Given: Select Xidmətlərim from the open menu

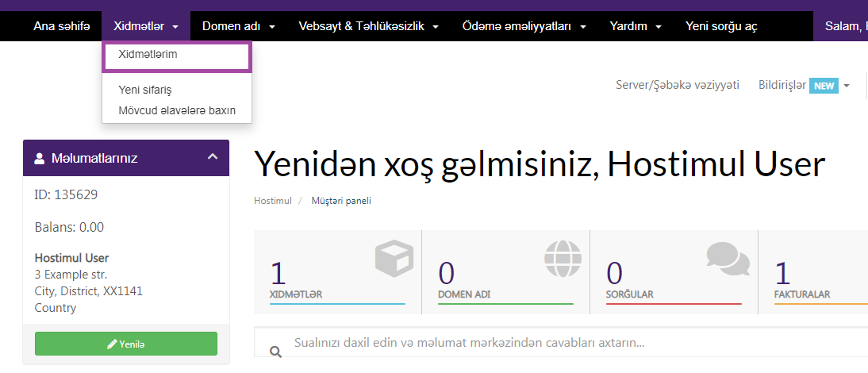Looking at the screenshot, I should (148, 55).
